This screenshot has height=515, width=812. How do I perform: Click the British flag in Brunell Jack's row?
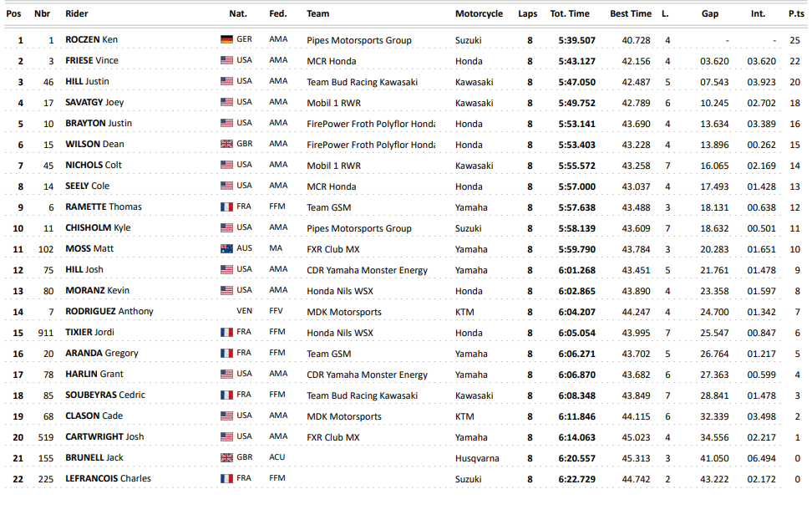pyautogui.click(x=226, y=457)
